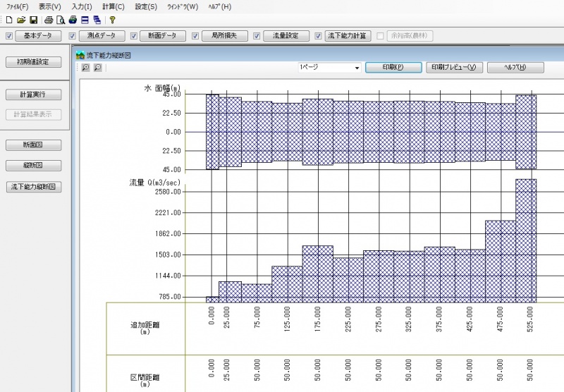Image resolution: width=564 pixels, height=392 pixels.
Task: Click the 2580.00 axis value
Action: [168, 192]
